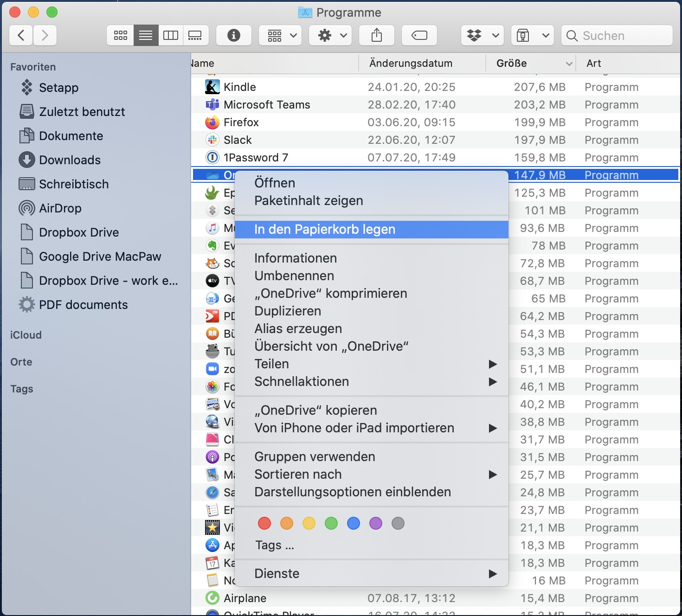Apply the blue tag color
Viewport: 682px width, 616px height.
354,523
